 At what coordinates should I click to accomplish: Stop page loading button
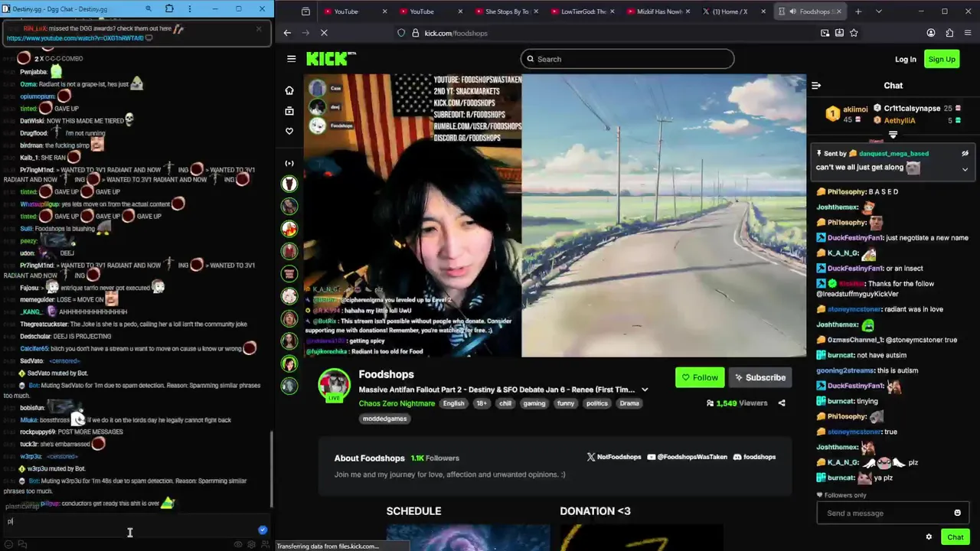(x=324, y=33)
